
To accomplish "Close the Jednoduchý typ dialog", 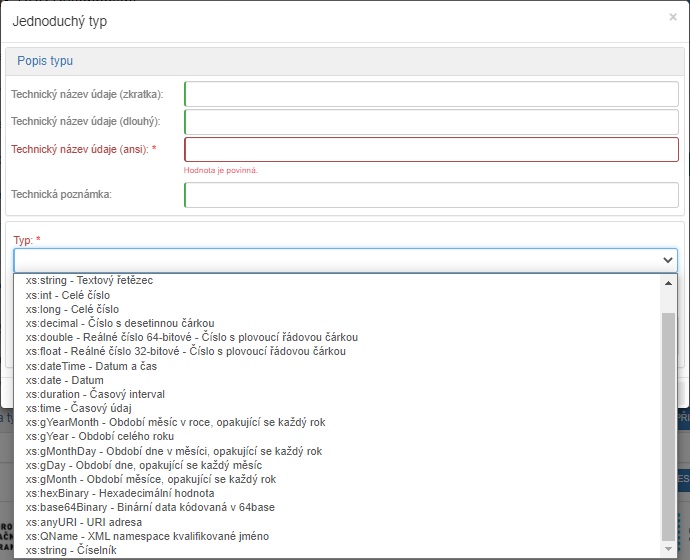I will pos(672,17).
